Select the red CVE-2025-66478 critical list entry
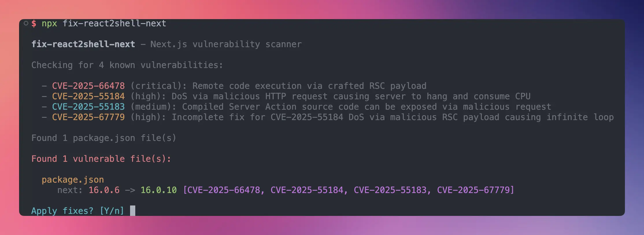This screenshot has height=235, width=644. [x=88, y=86]
